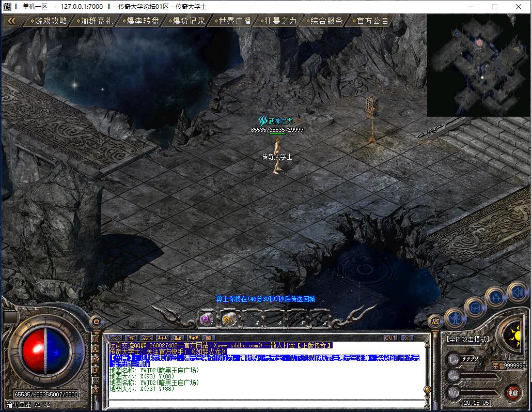Click the lantern post on the plaza
This screenshot has height=412, width=532.
[x=372, y=119]
